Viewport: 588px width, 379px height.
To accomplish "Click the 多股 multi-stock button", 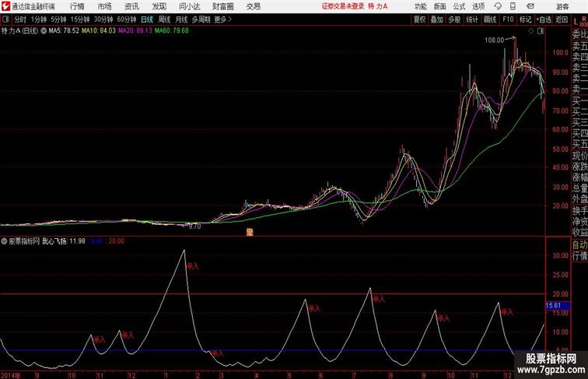I will click(x=454, y=19).
